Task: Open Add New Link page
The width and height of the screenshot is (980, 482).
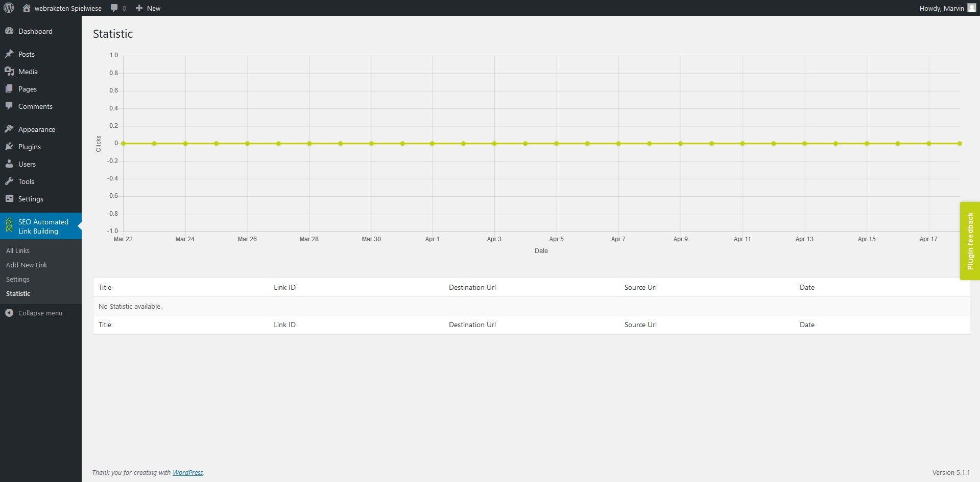Action: pyautogui.click(x=26, y=265)
